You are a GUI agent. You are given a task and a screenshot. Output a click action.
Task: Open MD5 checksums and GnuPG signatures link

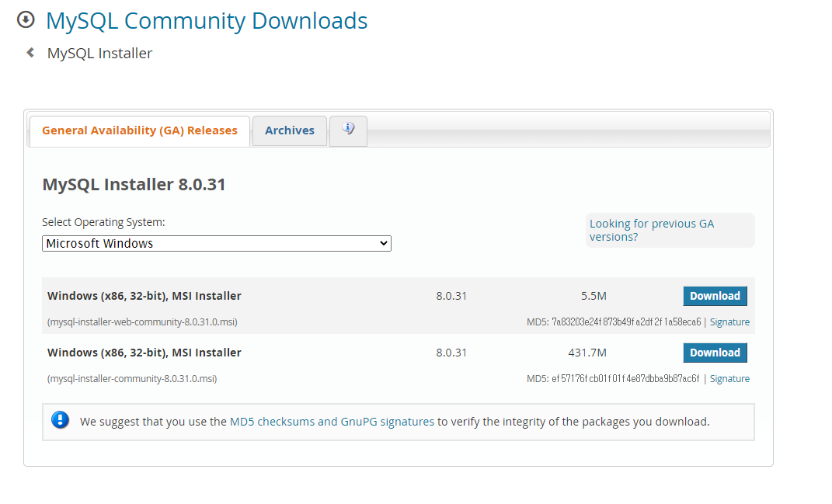pyautogui.click(x=332, y=422)
